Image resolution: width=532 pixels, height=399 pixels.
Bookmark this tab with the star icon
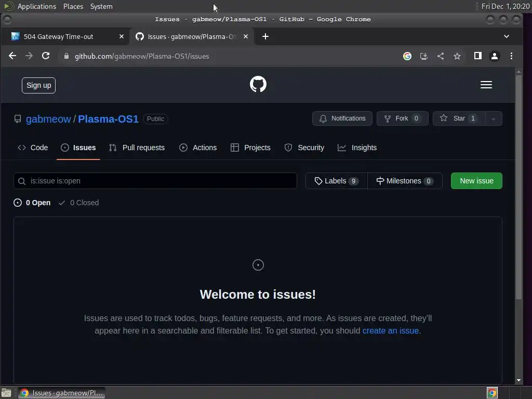pyautogui.click(x=457, y=56)
